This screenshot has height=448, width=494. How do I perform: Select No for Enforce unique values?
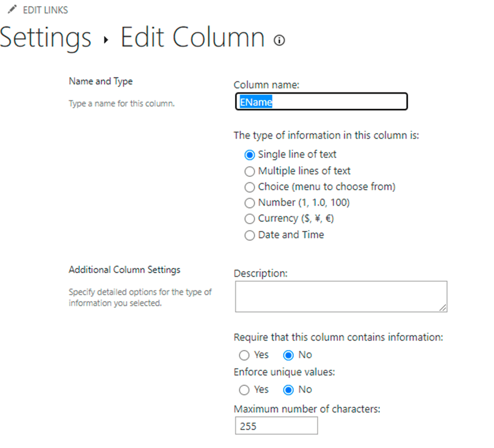288,390
